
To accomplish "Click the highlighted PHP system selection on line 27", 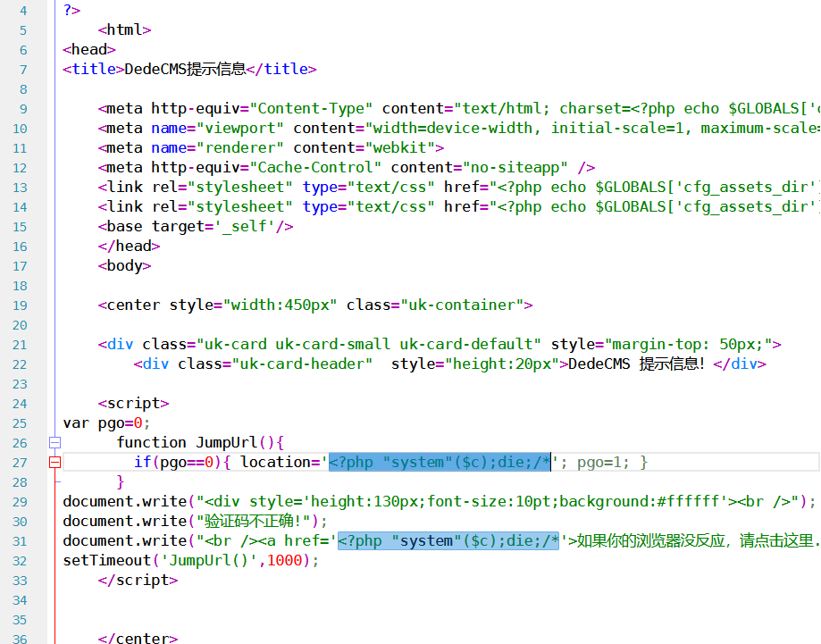I will (x=440, y=462).
